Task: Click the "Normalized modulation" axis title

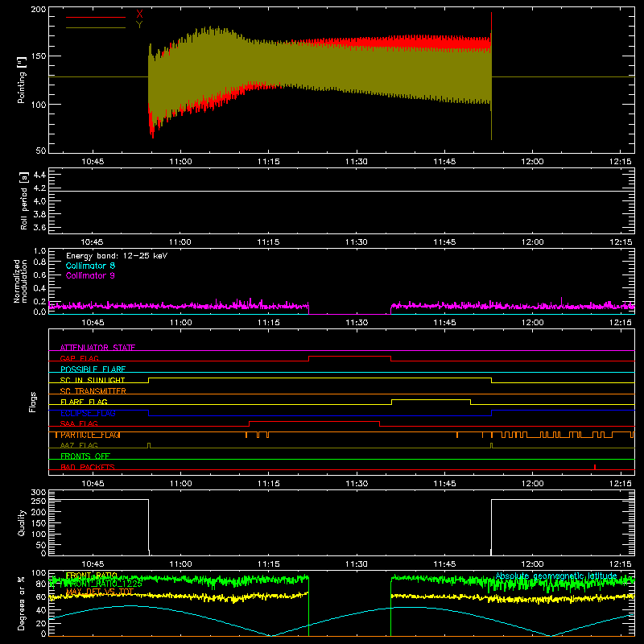Action: tap(20, 281)
